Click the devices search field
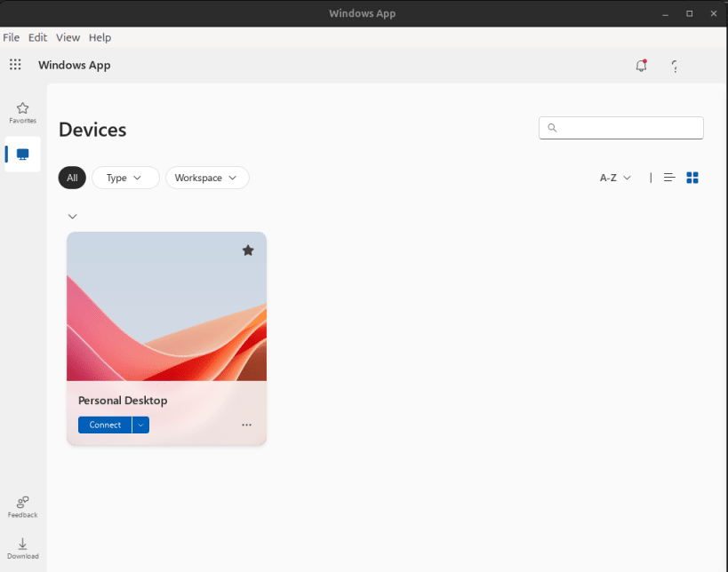The width and height of the screenshot is (728, 572). coord(621,128)
